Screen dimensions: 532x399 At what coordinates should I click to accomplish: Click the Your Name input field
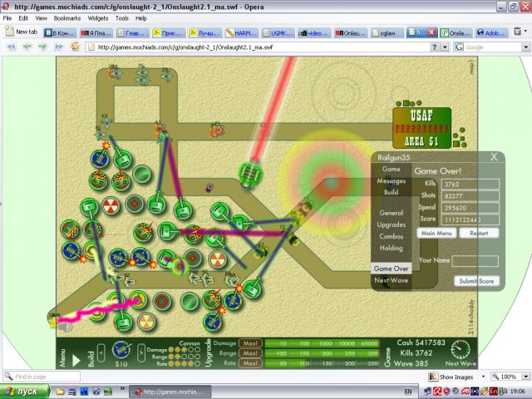(x=475, y=261)
